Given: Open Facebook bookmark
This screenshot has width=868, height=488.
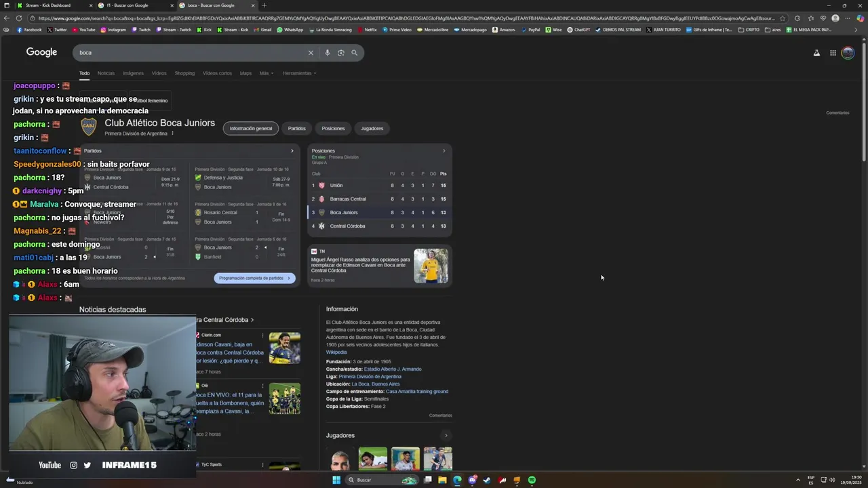Looking at the screenshot, I should (28, 30).
